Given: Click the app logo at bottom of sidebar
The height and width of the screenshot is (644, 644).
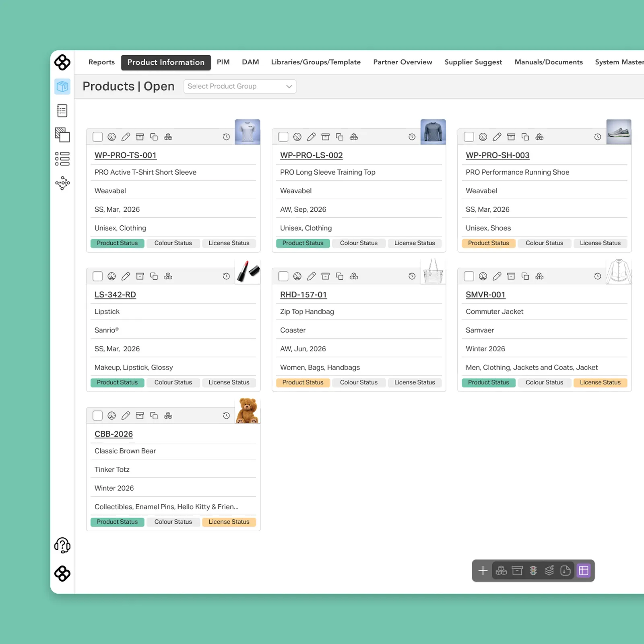Looking at the screenshot, I should click(x=62, y=574).
